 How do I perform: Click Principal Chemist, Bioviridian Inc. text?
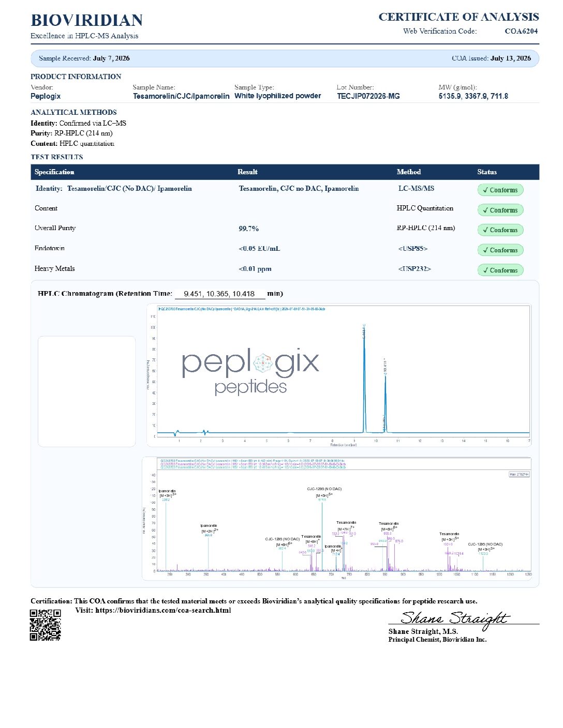click(437, 640)
